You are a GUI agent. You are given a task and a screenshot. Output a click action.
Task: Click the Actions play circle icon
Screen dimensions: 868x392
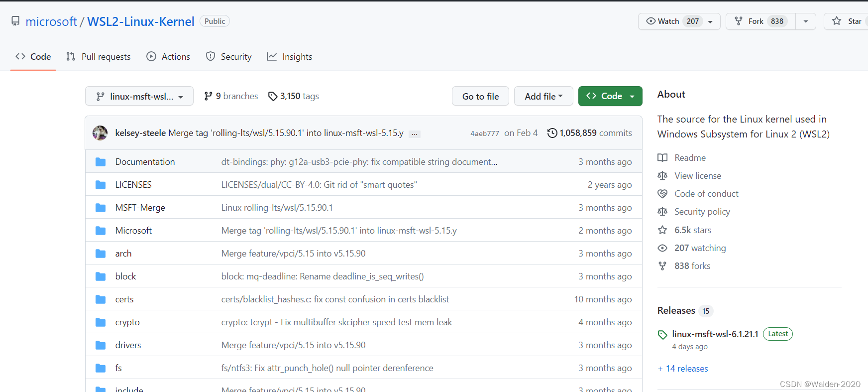coord(151,56)
